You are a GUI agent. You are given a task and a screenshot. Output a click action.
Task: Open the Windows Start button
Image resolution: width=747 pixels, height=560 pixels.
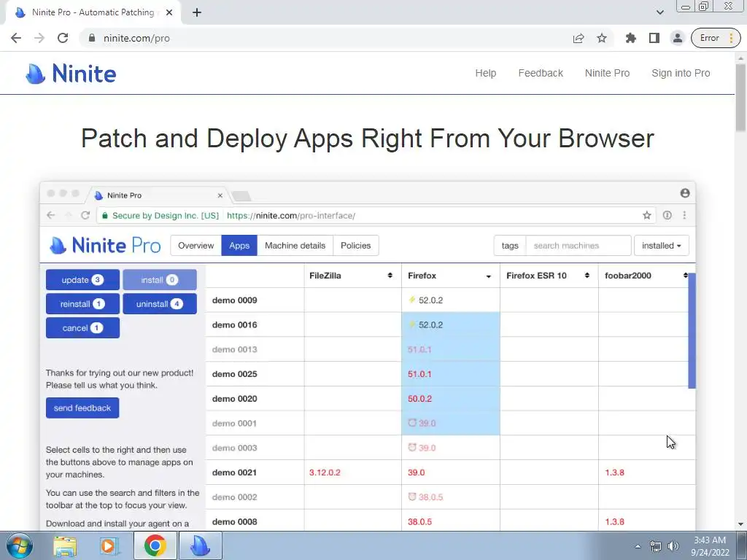click(20, 545)
